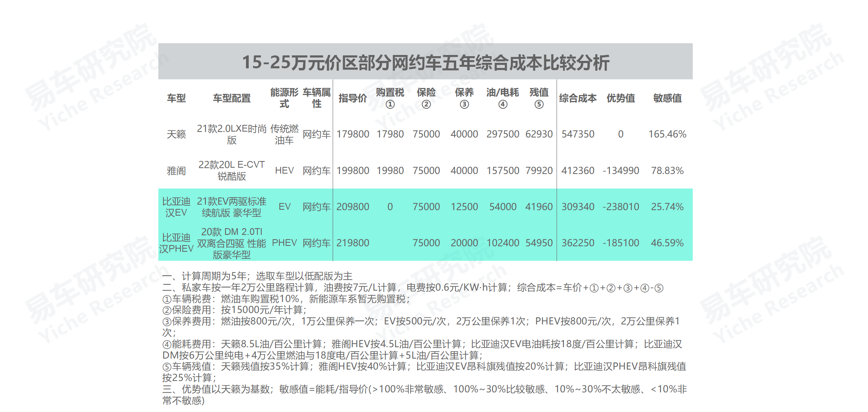Click the 综合成本 column header
Screen dimensions: 868x412
tap(578, 98)
